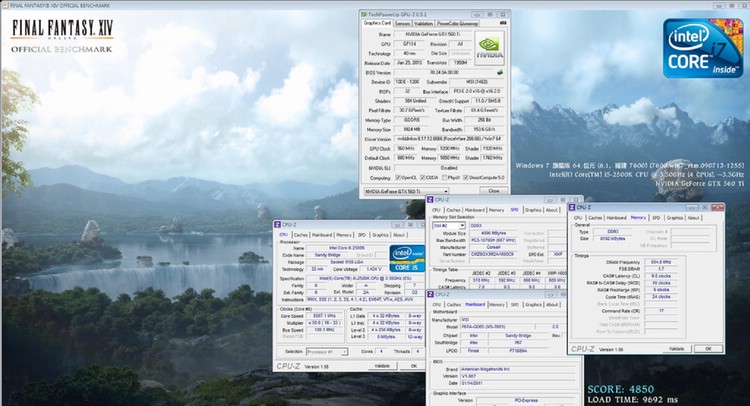Click the NVIDIA logo in GPU-Z
Viewport: 750px width, 406px height.
[489, 48]
